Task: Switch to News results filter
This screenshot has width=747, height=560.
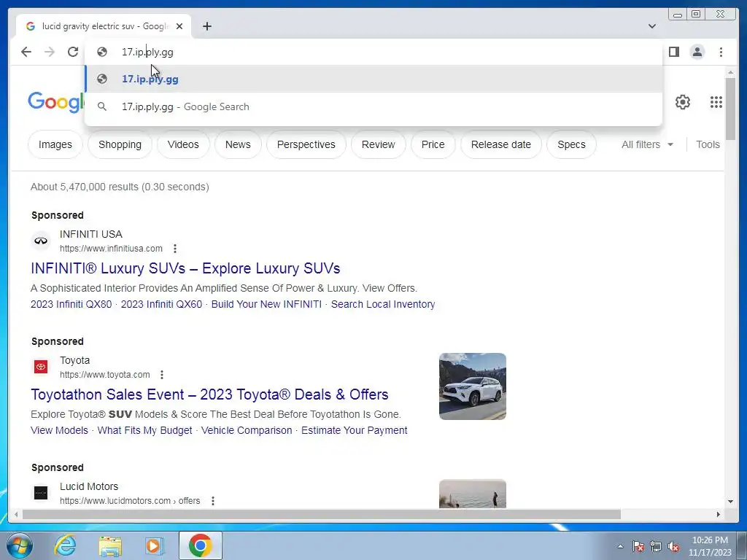Action: (238, 144)
